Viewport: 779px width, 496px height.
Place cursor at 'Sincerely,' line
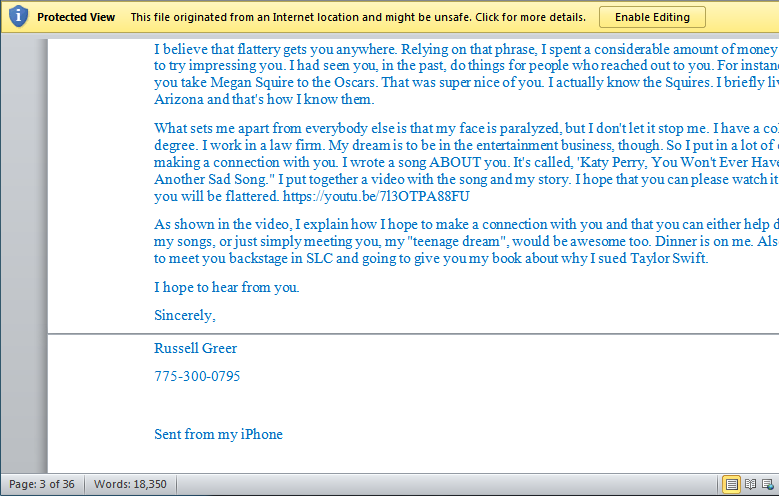point(185,315)
